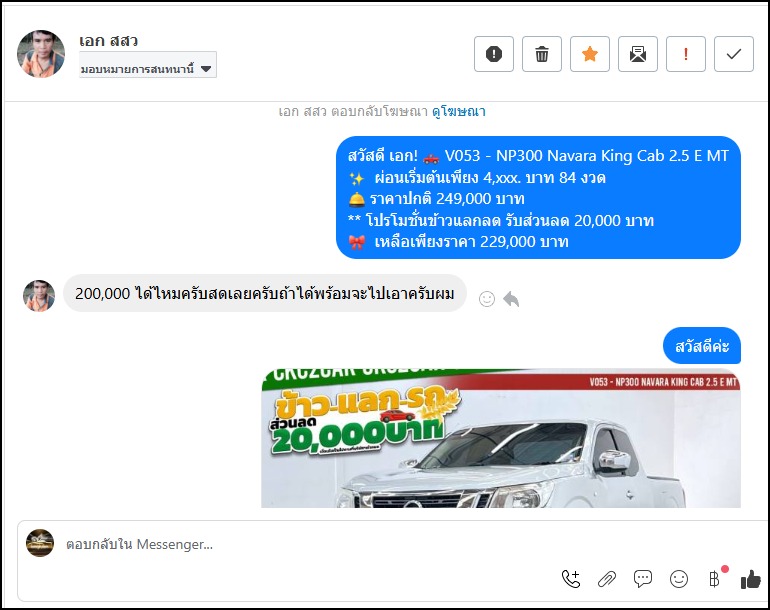Send a thumbs-up like
770x610 pixels.
[x=750, y=579]
